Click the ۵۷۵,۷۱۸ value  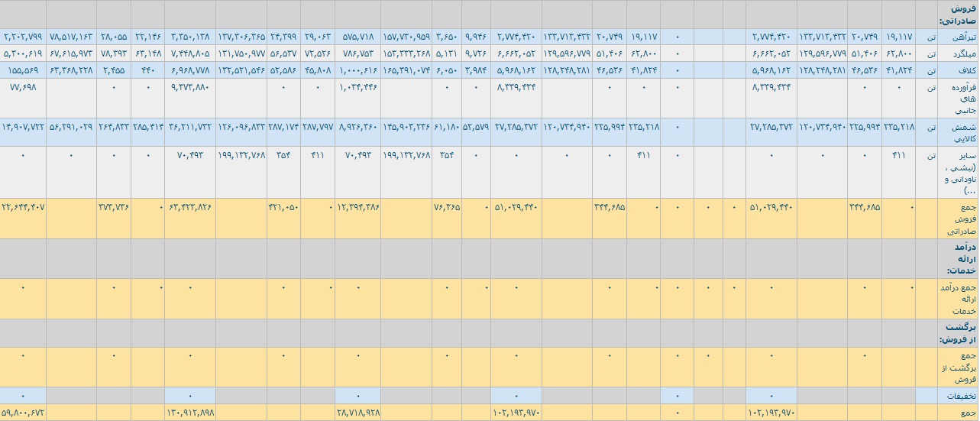click(358, 37)
